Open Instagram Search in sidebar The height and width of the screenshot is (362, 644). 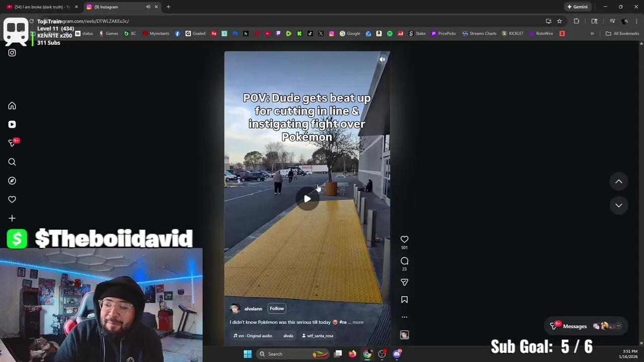point(12,162)
